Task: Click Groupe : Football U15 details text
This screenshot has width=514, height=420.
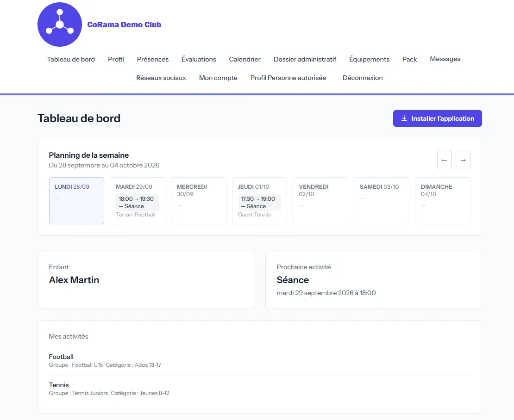Action: coord(105,365)
